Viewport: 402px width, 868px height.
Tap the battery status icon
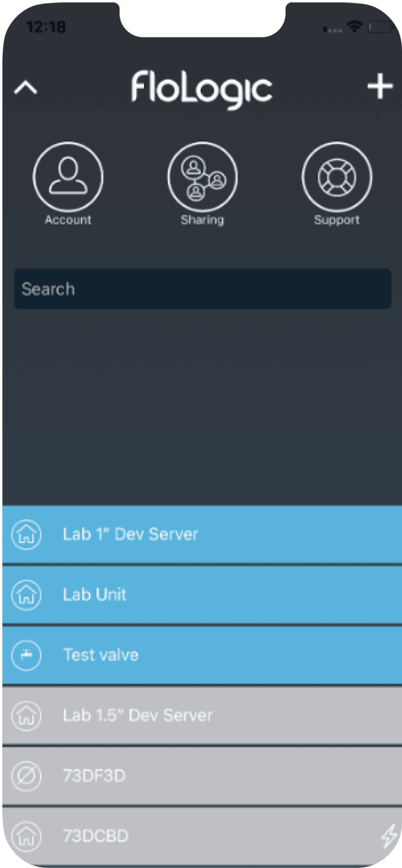coord(380,27)
